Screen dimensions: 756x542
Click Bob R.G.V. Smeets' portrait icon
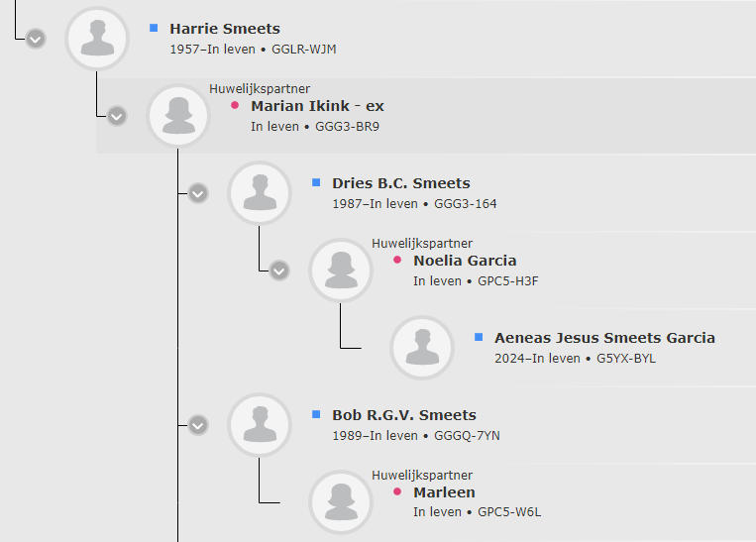click(260, 425)
